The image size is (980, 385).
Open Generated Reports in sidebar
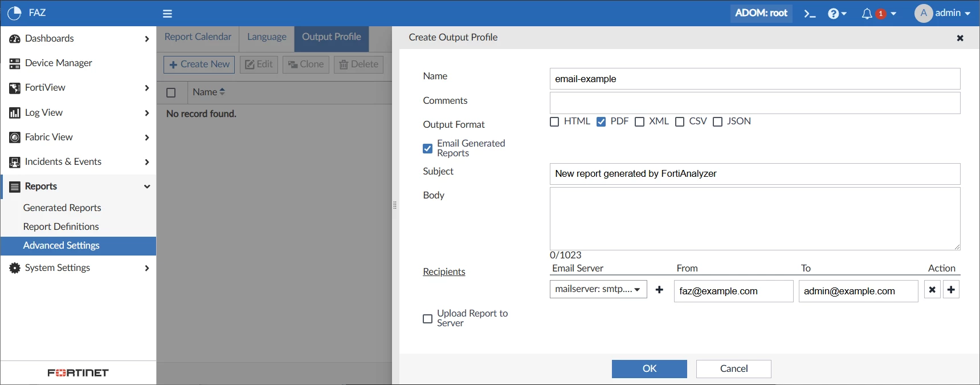[x=62, y=208]
